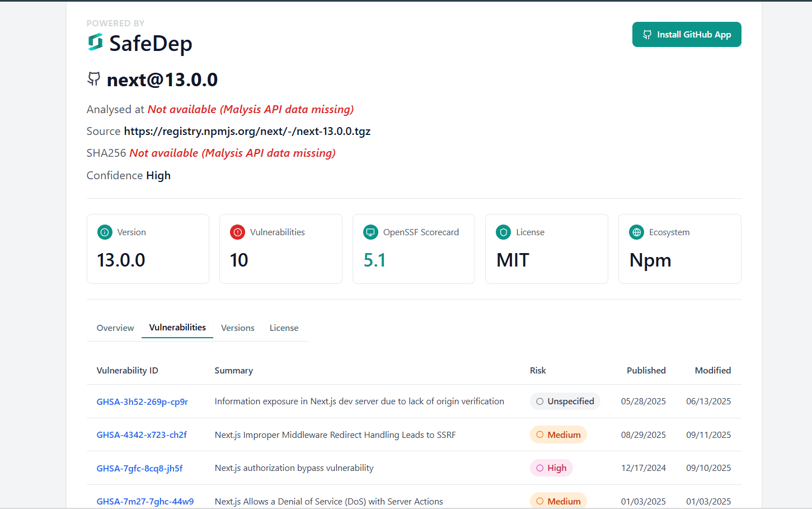Click the Denial of Service Server Actions summary

(x=329, y=502)
